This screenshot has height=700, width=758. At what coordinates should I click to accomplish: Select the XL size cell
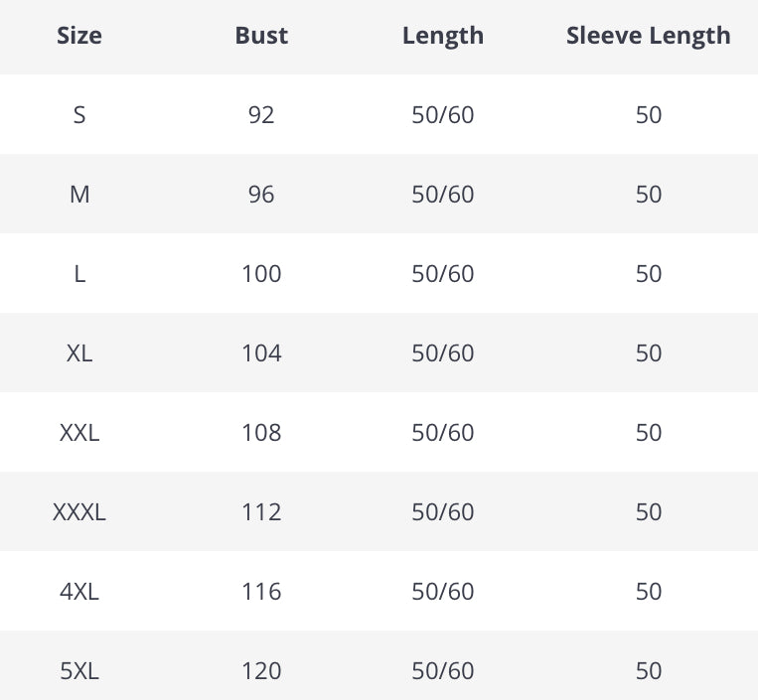(x=79, y=353)
